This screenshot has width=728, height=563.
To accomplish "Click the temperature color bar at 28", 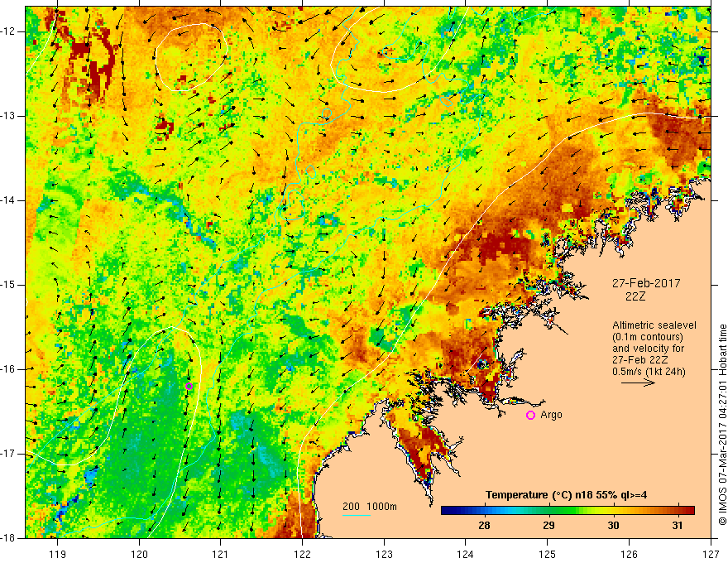I will [484, 511].
